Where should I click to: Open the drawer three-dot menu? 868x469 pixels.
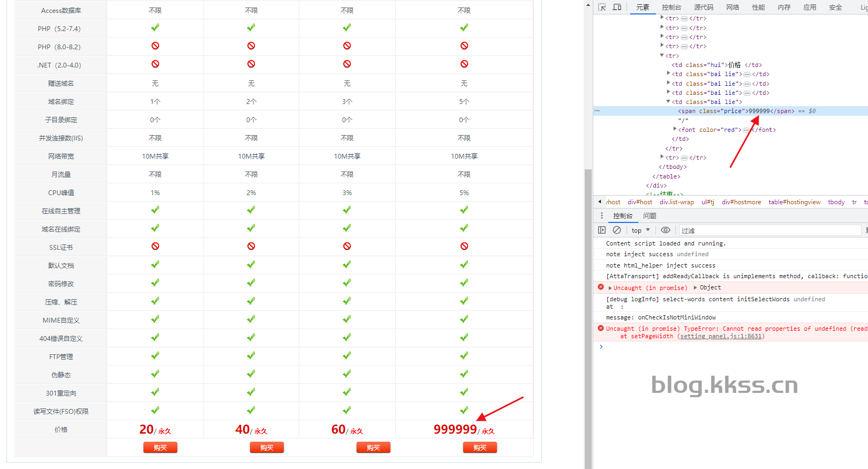point(602,215)
